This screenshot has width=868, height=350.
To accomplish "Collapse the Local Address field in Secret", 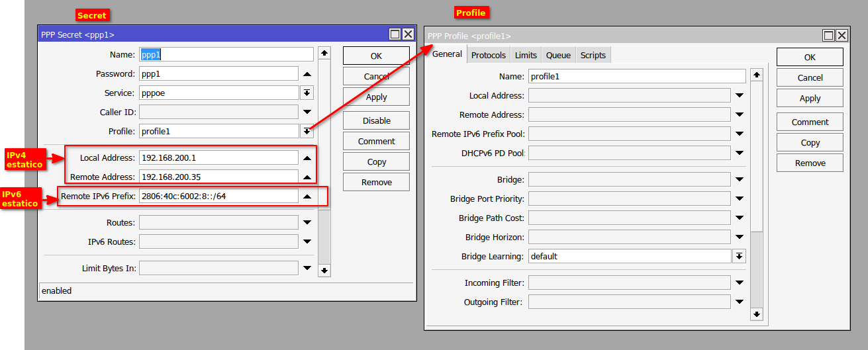I will point(307,158).
